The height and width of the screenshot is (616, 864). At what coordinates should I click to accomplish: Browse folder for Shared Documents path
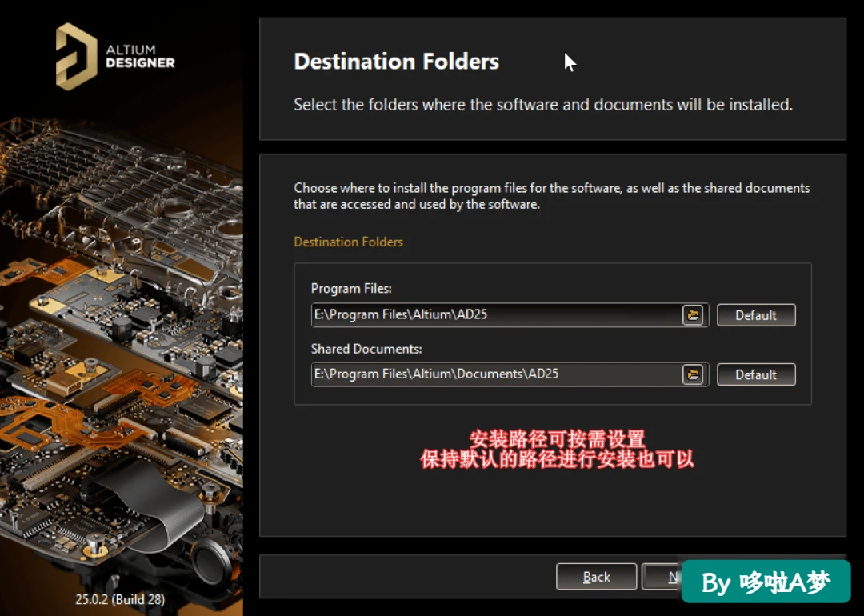click(693, 374)
